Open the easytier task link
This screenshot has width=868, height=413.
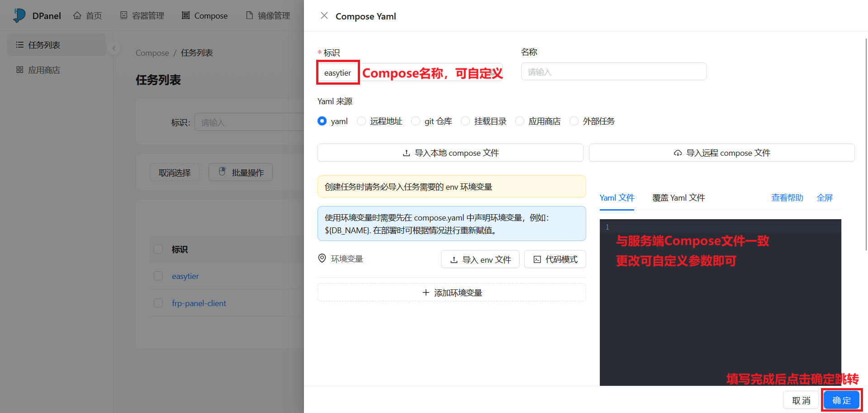(185, 276)
